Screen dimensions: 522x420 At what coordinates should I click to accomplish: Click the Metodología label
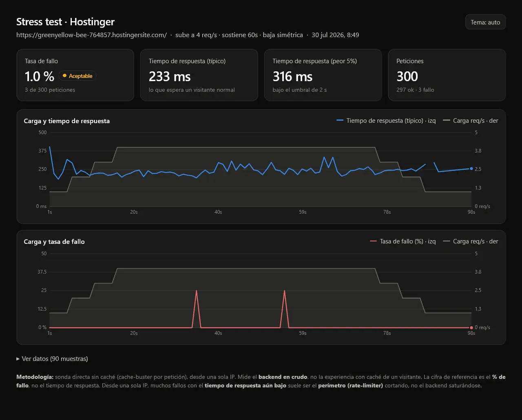tap(35, 377)
